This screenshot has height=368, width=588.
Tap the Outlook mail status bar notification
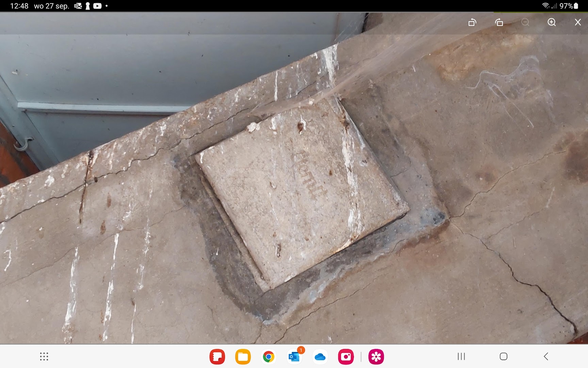(78, 6)
